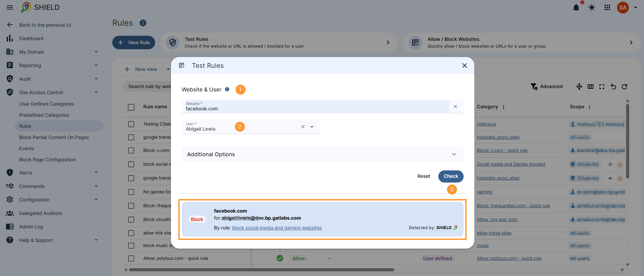This screenshot has width=644, height=276.
Task: Open Events in sidebar
Action: coord(27,148)
